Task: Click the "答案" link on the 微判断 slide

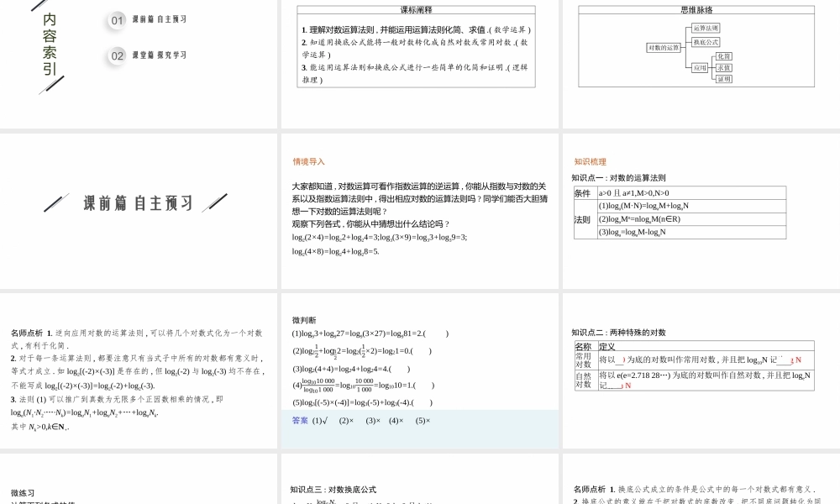Action: click(299, 420)
